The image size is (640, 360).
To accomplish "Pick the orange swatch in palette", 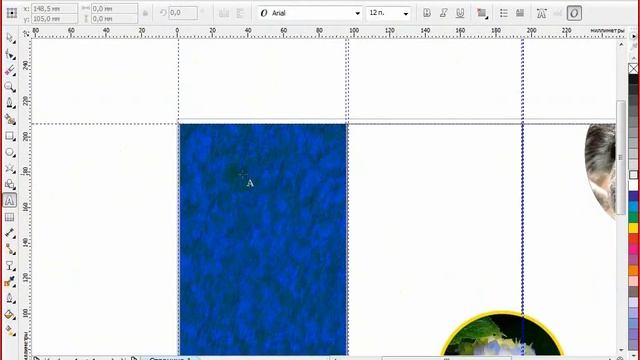I will 633,270.
